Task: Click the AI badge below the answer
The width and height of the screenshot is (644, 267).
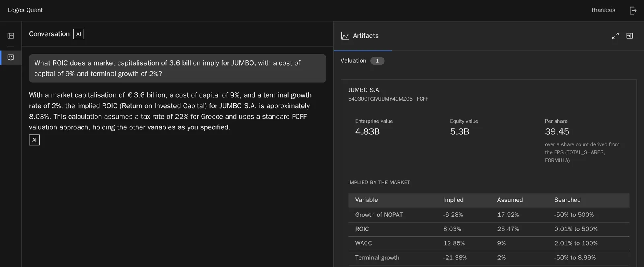Action: point(34,140)
